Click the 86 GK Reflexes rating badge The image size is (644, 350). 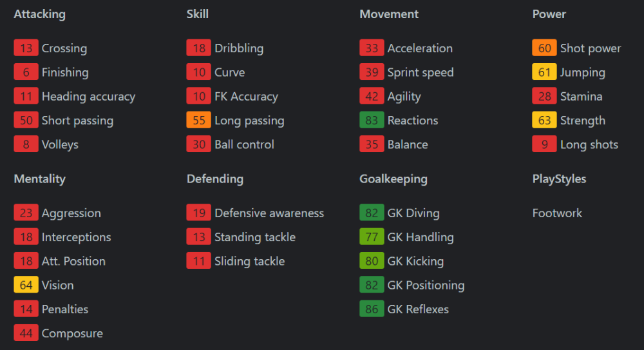(x=372, y=309)
